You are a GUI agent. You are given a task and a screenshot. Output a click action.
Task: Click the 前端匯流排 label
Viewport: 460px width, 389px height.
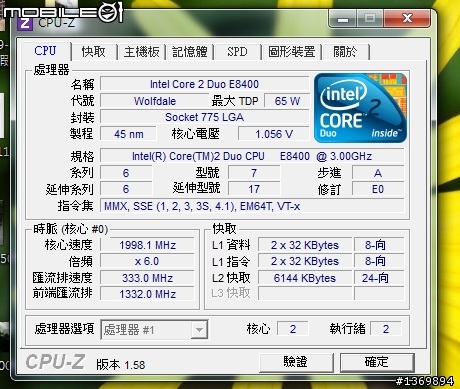tap(63, 293)
